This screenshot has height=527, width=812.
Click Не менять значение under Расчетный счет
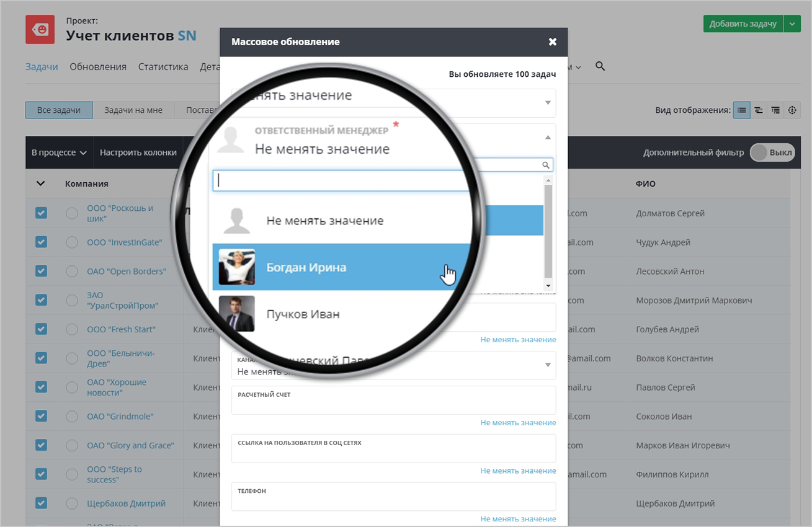[518, 423]
